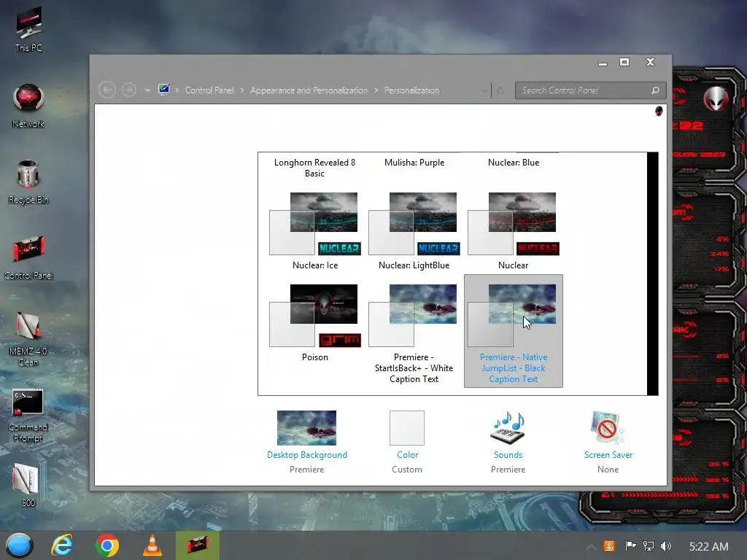Open recent locations dropdown arrow
This screenshot has width=747, height=560.
click(147, 90)
